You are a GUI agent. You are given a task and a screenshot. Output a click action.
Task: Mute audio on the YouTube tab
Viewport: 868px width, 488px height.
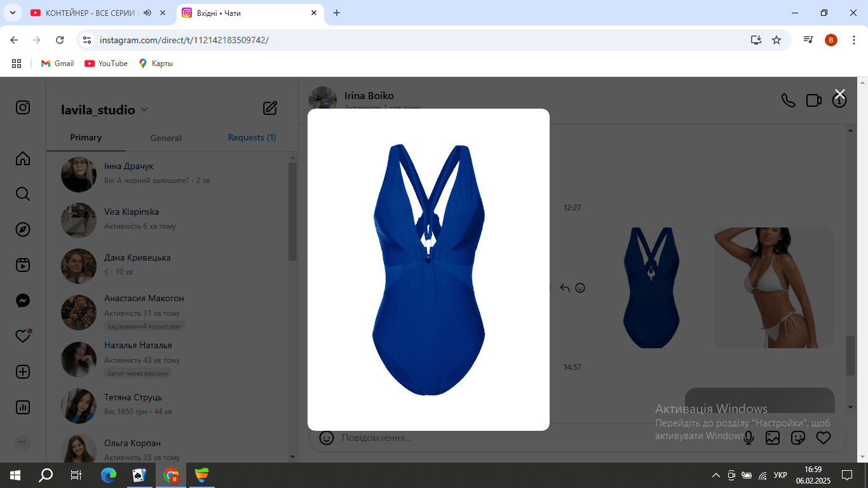(147, 13)
